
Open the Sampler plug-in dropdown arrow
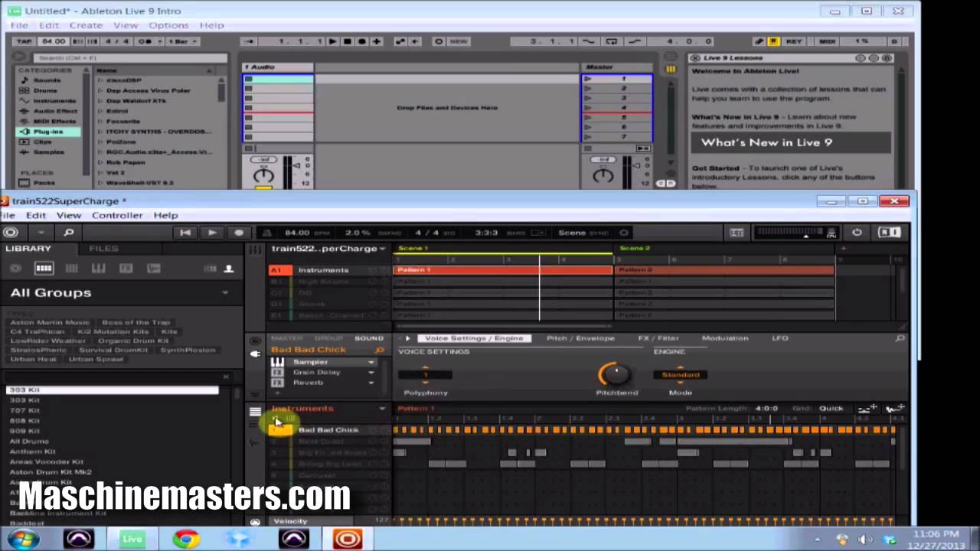[x=371, y=362]
